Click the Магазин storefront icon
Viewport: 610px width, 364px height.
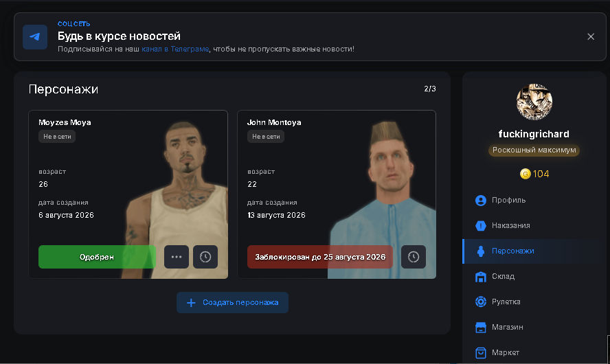(481, 328)
